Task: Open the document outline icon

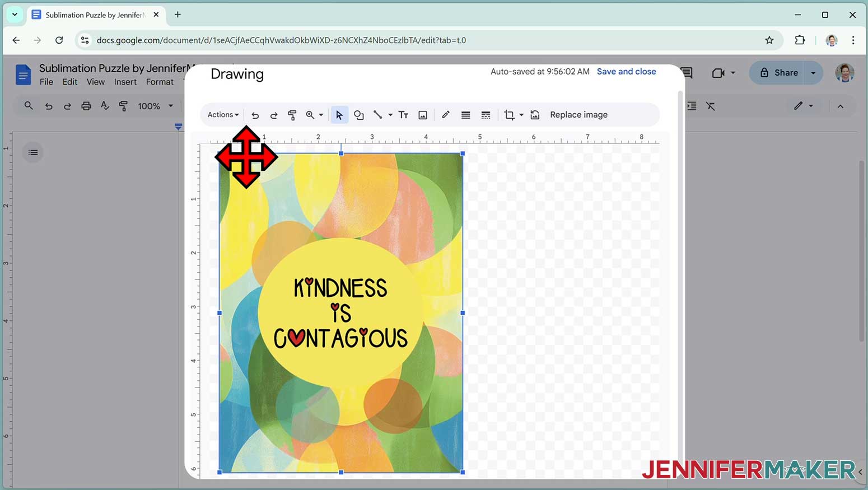Action: (33, 152)
